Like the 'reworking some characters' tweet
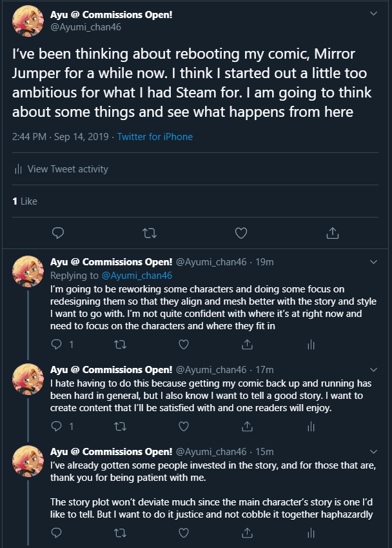The image size is (392, 548). point(184,345)
